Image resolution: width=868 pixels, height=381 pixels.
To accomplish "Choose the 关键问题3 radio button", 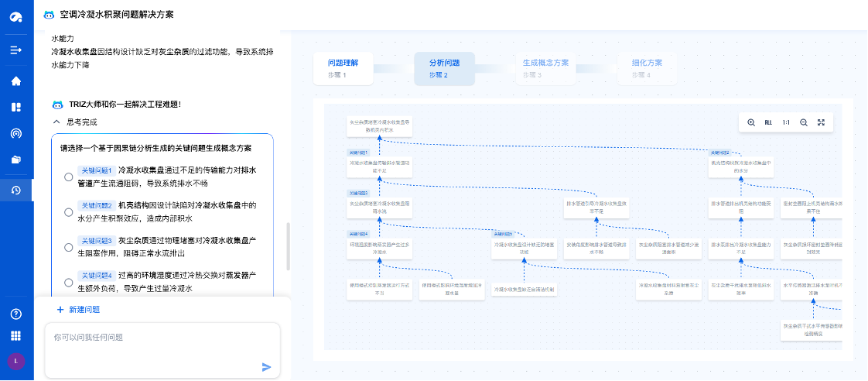I will [x=69, y=247].
